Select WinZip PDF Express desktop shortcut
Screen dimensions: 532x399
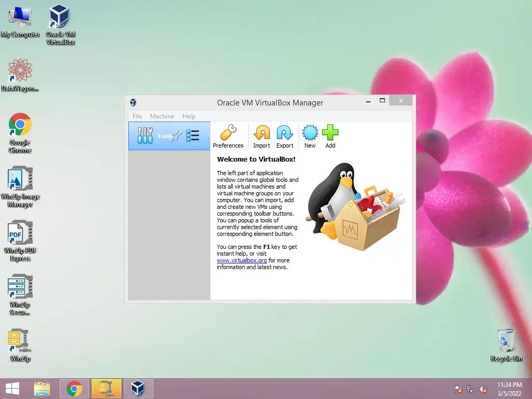(x=20, y=241)
